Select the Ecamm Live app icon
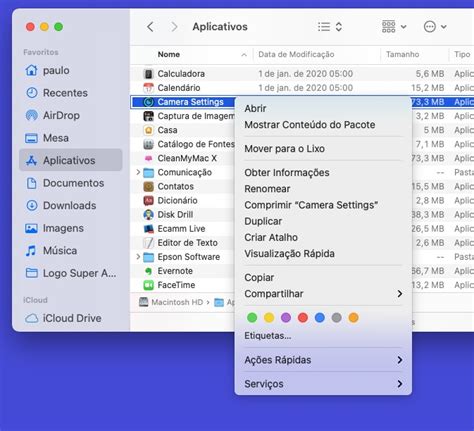This screenshot has width=474, height=431. click(x=148, y=229)
